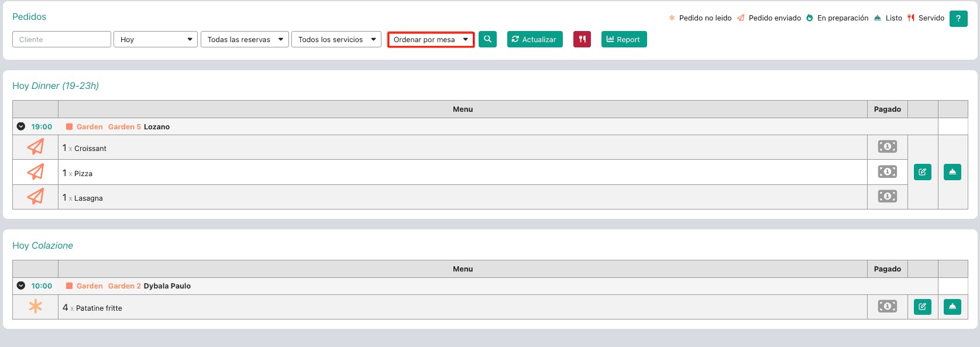
Task: Click the Pedidos page title
Action: click(29, 16)
